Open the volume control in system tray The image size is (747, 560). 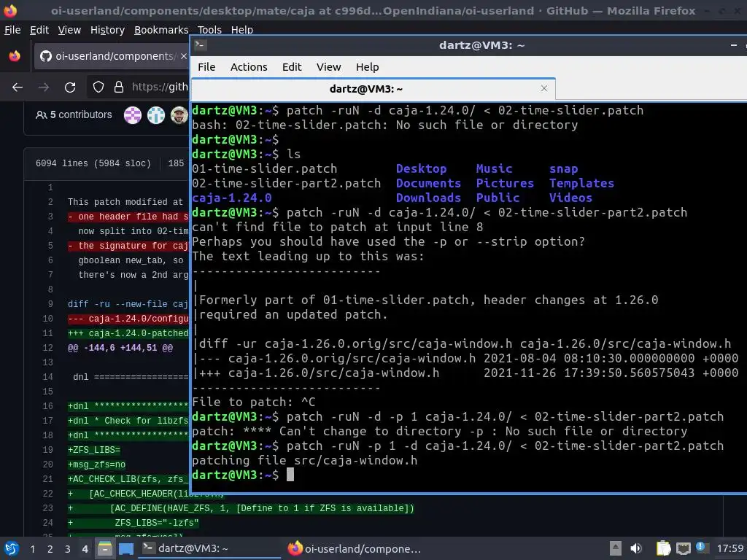coord(636,548)
